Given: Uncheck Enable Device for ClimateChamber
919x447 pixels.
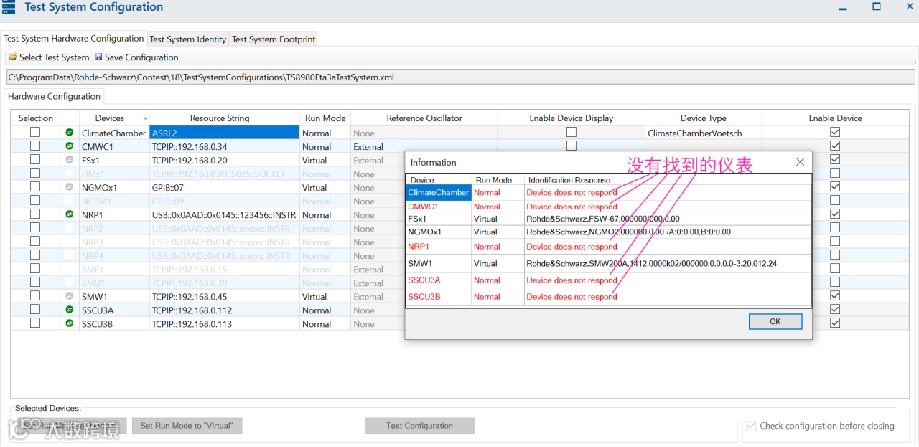Looking at the screenshot, I should point(835,132).
